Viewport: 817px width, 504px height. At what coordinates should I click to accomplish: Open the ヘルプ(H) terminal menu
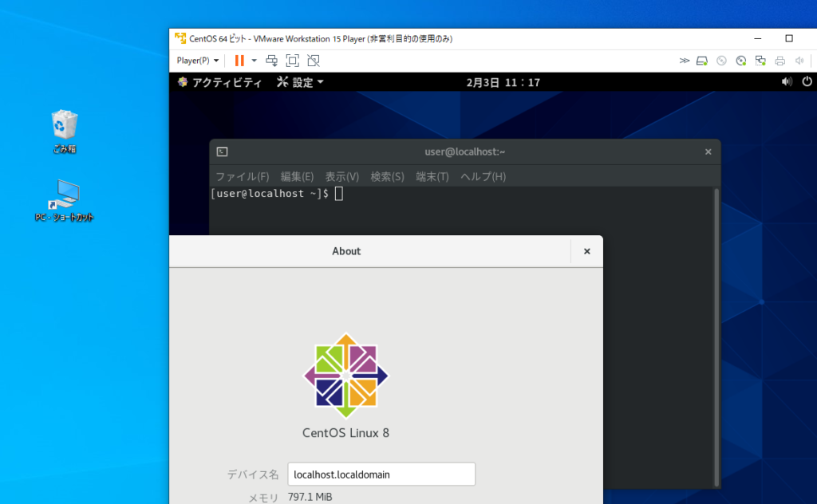tap(483, 176)
